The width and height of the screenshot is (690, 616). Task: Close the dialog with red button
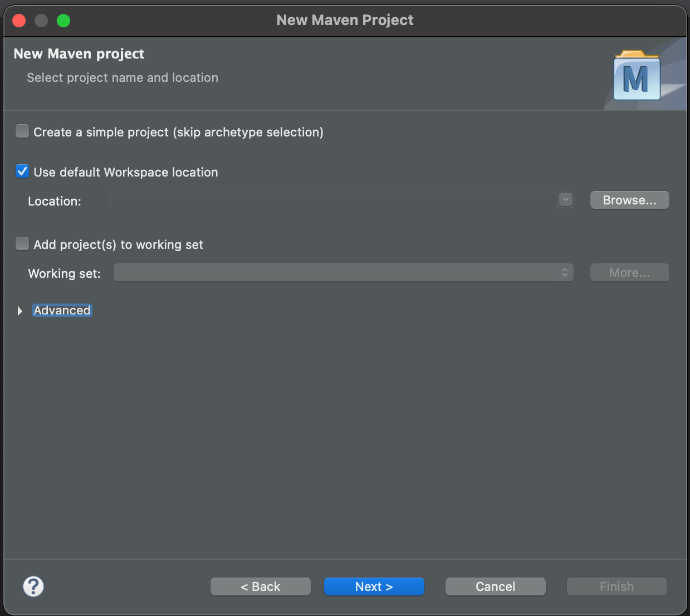click(19, 21)
